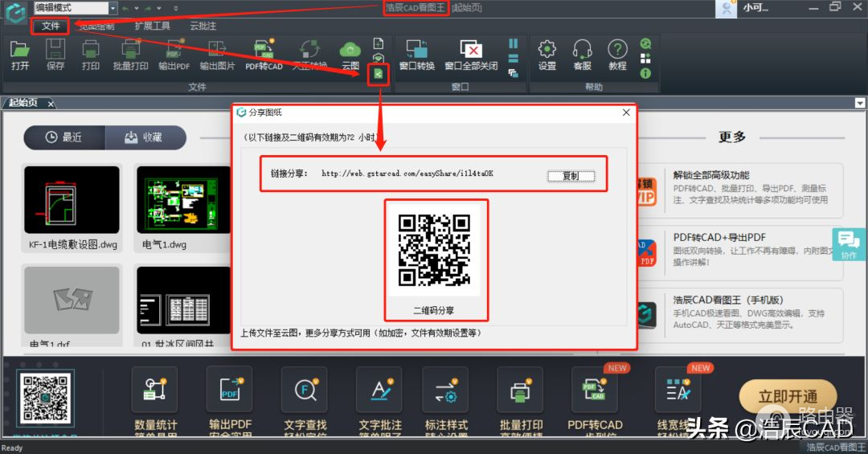The image size is (868, 454).
Task: Click the 输出图片 export image icon
Action: coord(217,50)
